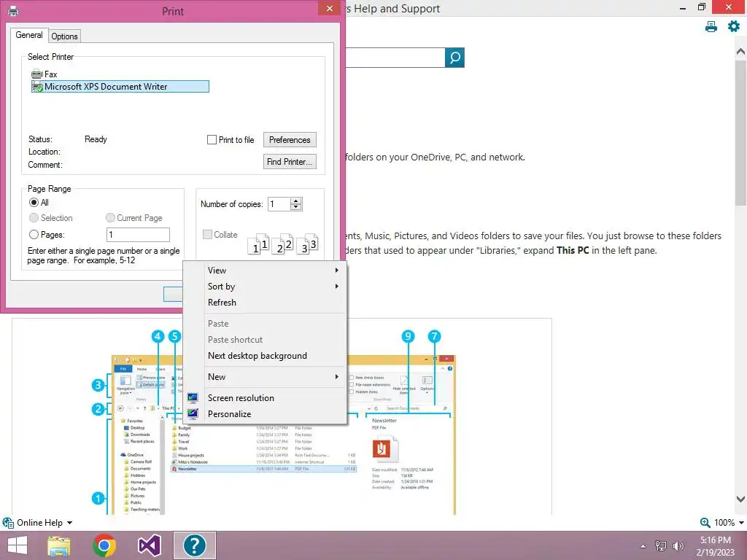Choose Personalize from context menu
Image resolution: width=747 pixels, height=560 pixels.
pyautogui.click(x=274, y=414)
